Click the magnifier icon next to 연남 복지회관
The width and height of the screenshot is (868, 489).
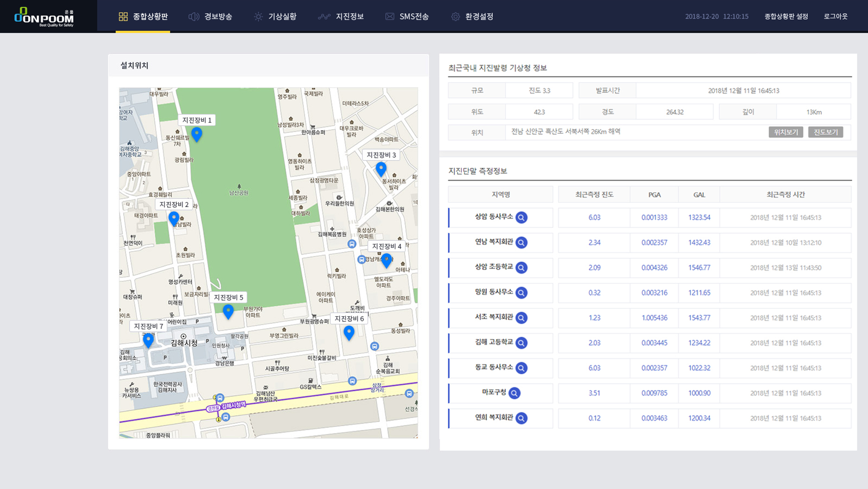click(x=521, y=243)
